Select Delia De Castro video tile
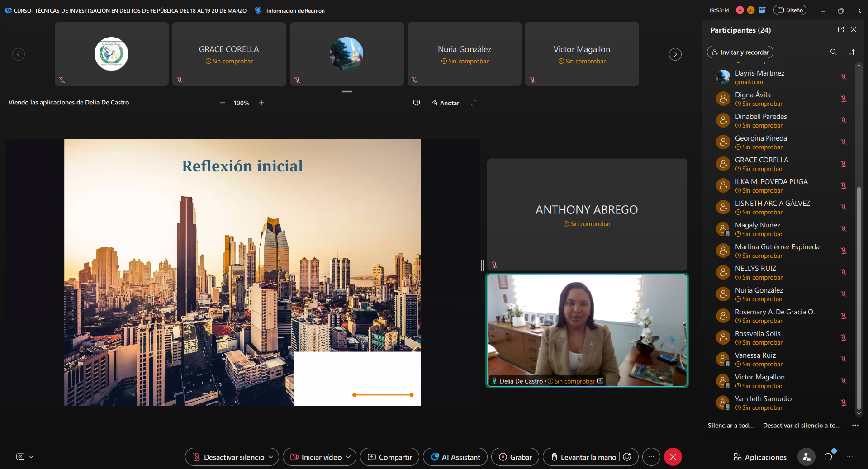The height and width of the screenshot is (469, 868). pos(587,330)
